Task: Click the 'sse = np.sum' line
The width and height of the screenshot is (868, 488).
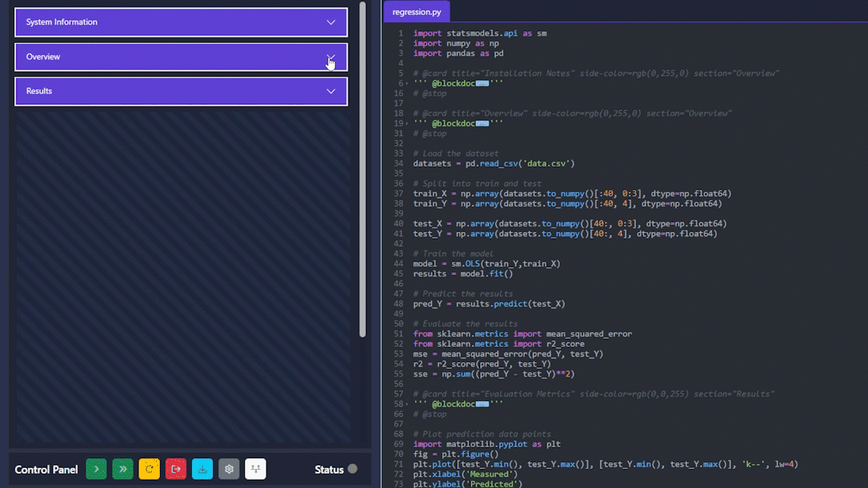Action: pos(494,374)
